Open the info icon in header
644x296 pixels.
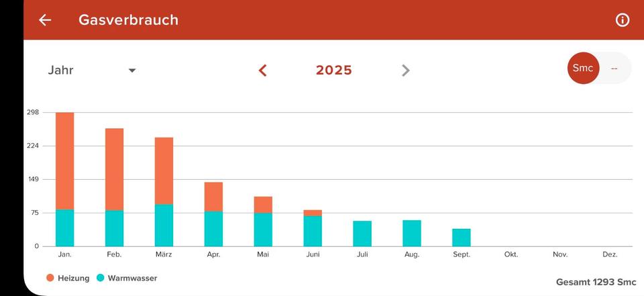(623, 20)
